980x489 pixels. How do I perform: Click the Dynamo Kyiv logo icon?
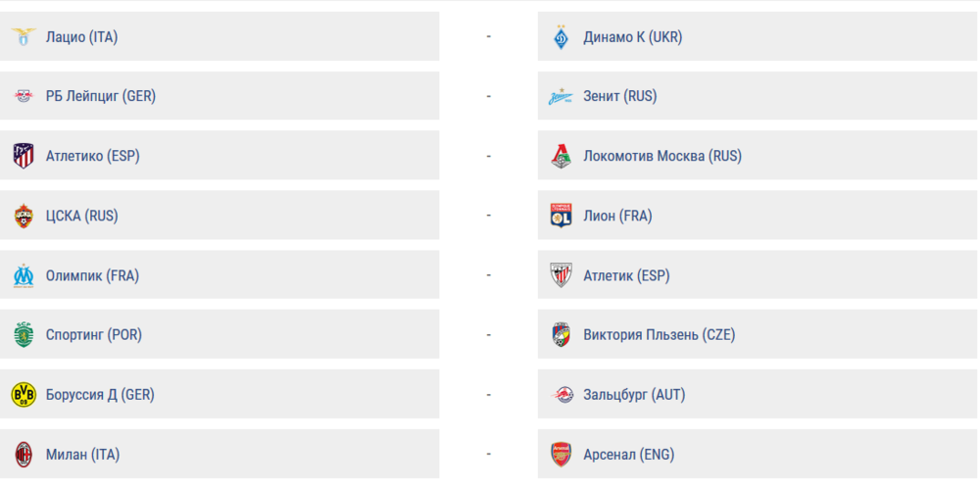tap(561, 37)
